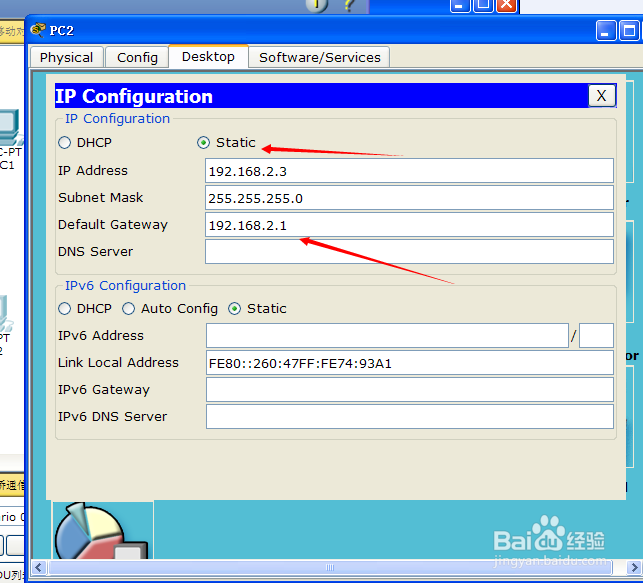Select the IPv6 Static radio button
The width and height of the screenshot is (643, 583).
coord(235,309)
